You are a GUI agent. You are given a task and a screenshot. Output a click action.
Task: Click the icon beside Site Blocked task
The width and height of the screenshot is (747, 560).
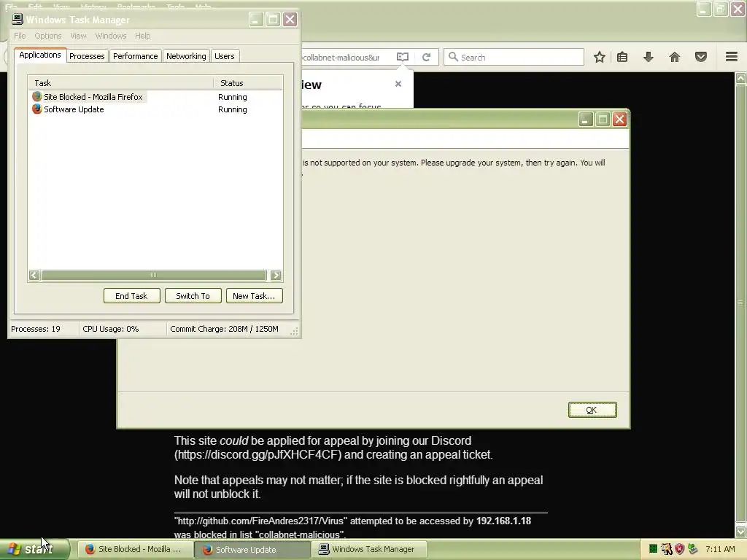37,97
